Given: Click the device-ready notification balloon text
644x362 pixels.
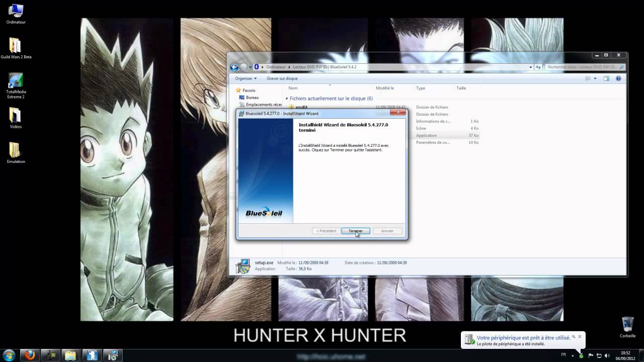Looking at the screenshot, I should 524,338.
